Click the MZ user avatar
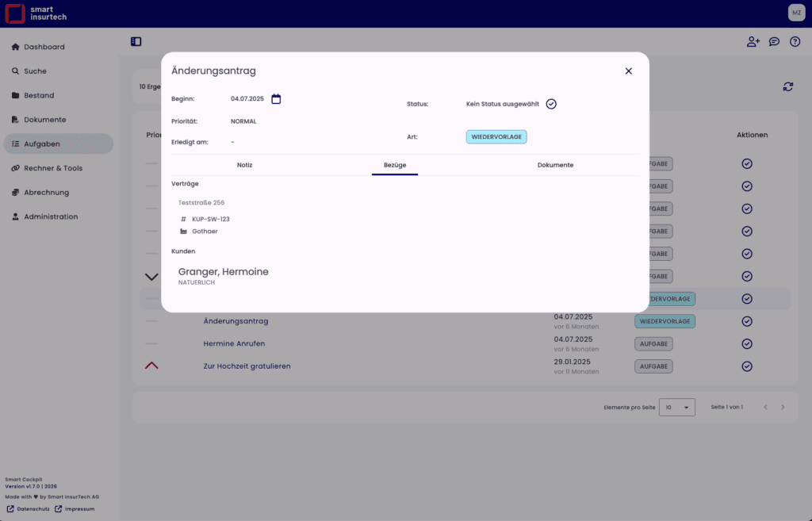 [796, 13]
